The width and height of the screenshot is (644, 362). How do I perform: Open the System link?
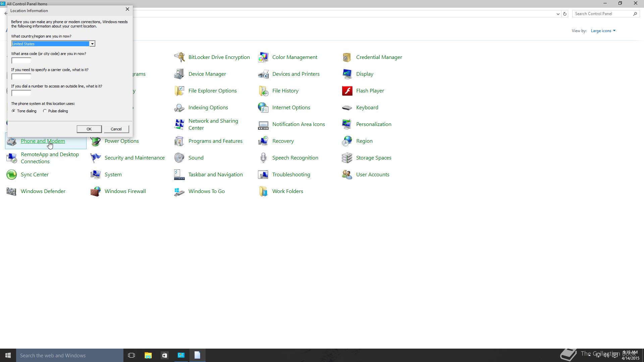tap(113, 175)
